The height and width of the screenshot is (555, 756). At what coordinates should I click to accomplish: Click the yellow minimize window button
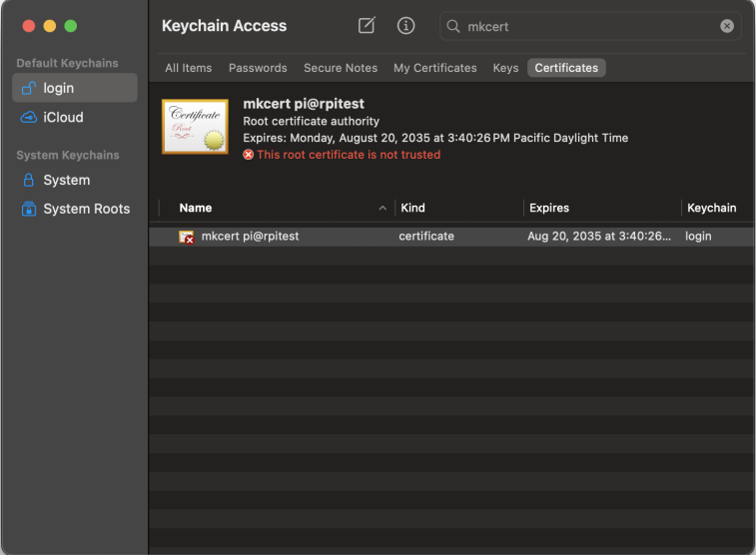coord(50,26)
